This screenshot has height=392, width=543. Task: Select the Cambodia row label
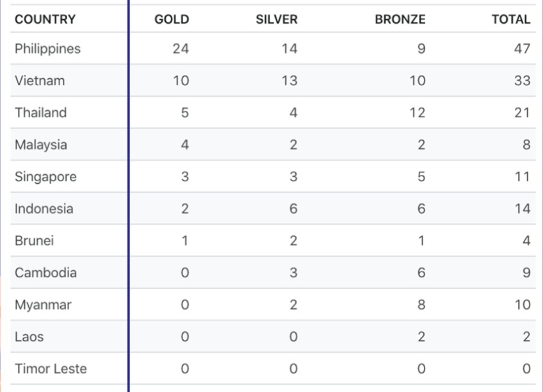click(x=46, y=273)
